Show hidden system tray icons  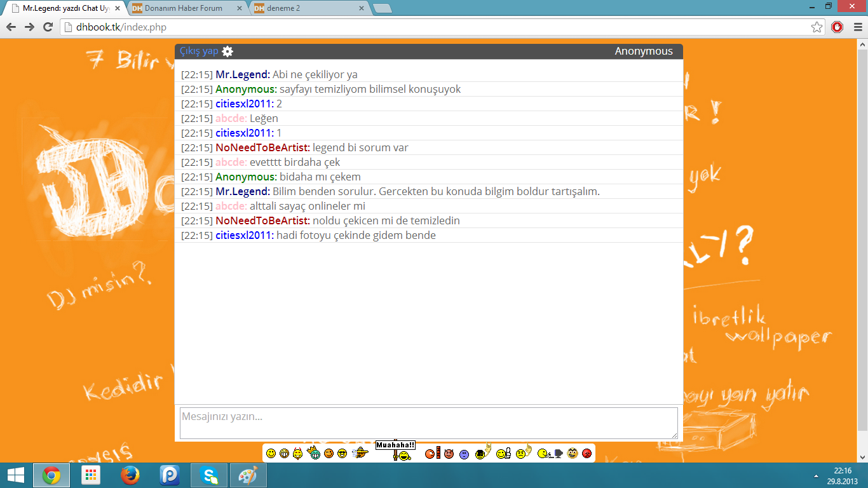pos(816,475)
